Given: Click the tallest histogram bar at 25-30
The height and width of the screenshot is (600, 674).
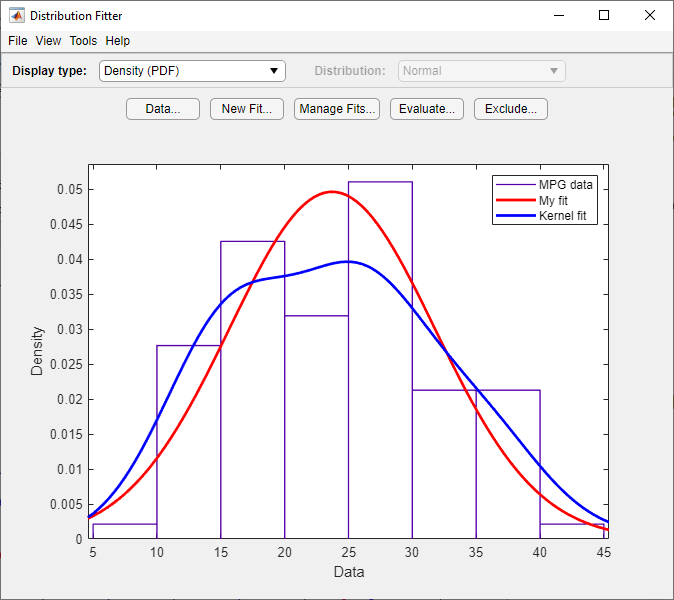Looking at the screenshot, I should [x=380, y=360].
